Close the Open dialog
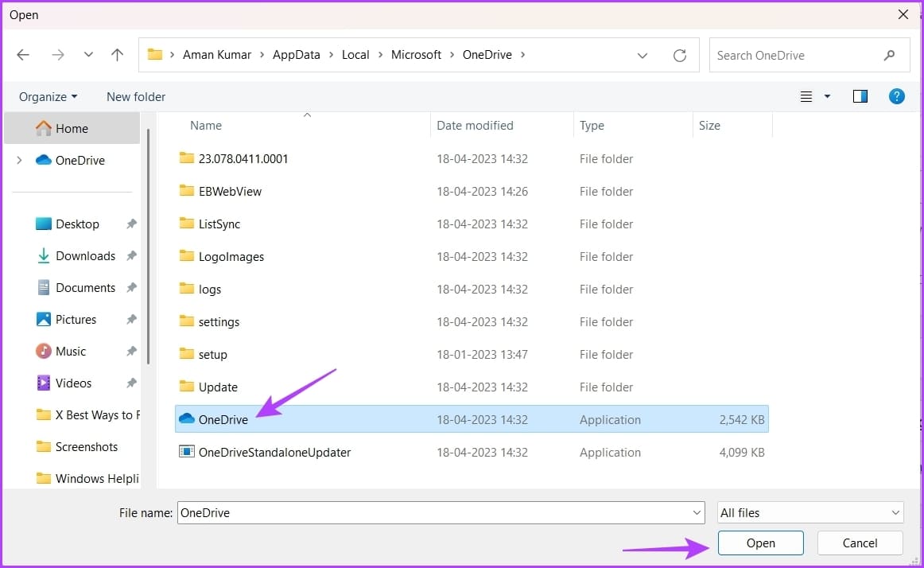 [903, 14]
